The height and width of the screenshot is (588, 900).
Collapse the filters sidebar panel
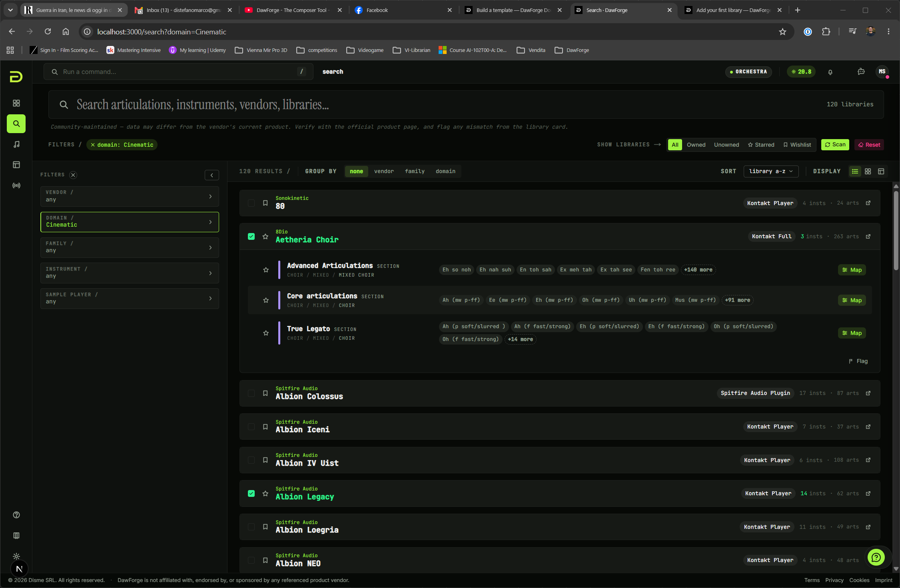coord(212,175)
